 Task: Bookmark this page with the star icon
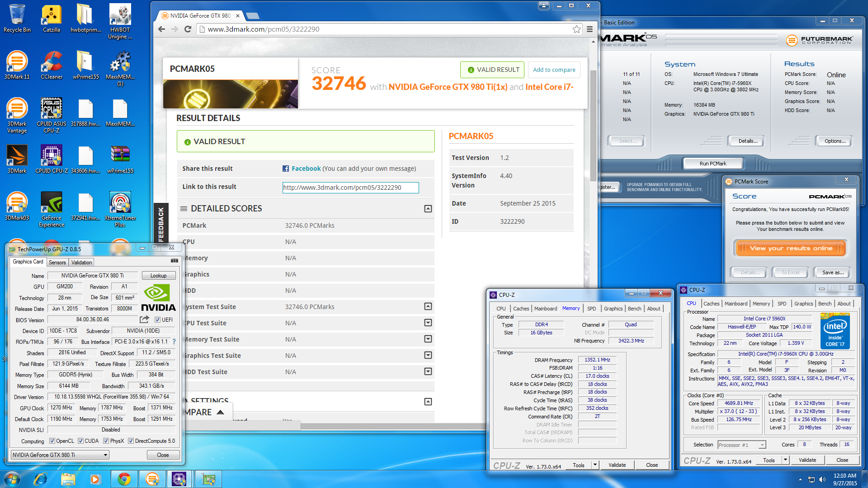(x=576, y=29)
